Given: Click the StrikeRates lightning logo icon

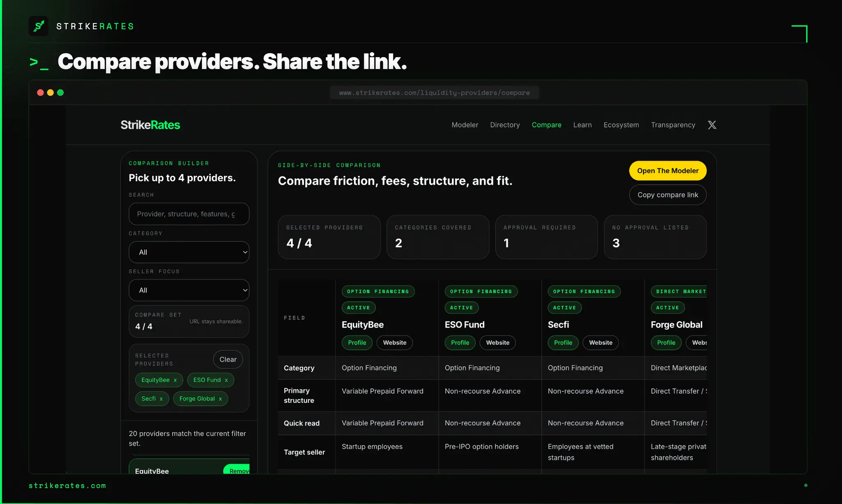Looking at the screenshot, I should tap(39, 26).
